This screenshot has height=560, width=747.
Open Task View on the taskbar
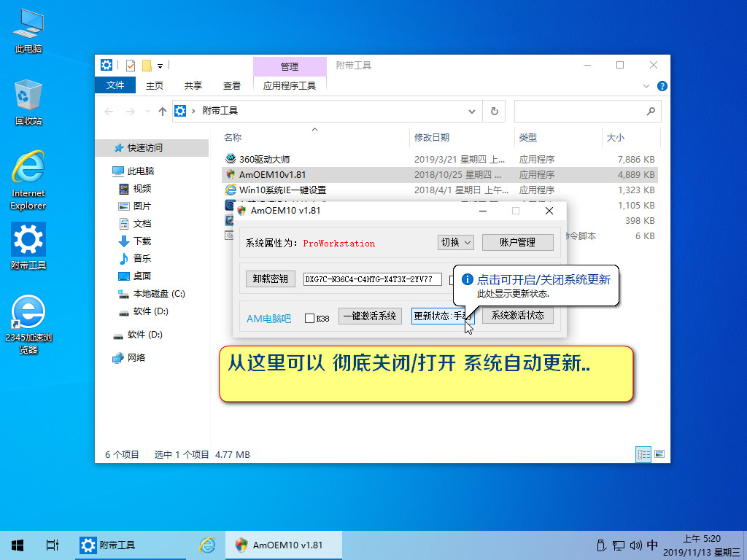(x=52, y=545)
